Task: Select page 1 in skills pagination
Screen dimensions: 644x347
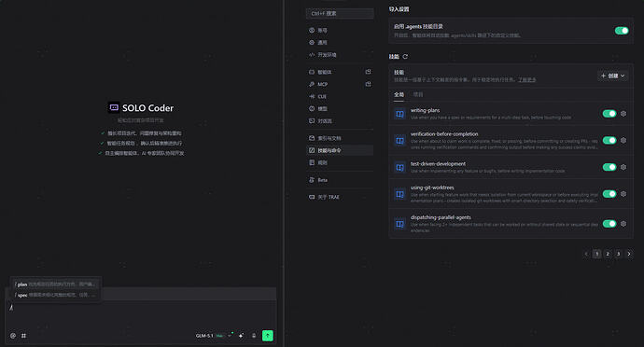Action: coord(596,255)
